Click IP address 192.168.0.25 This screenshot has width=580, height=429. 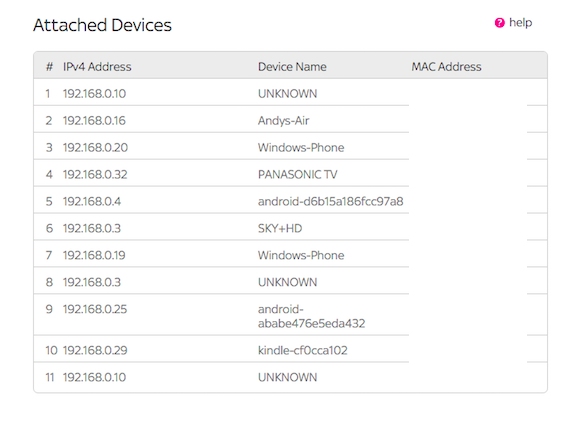click(95, 309)
